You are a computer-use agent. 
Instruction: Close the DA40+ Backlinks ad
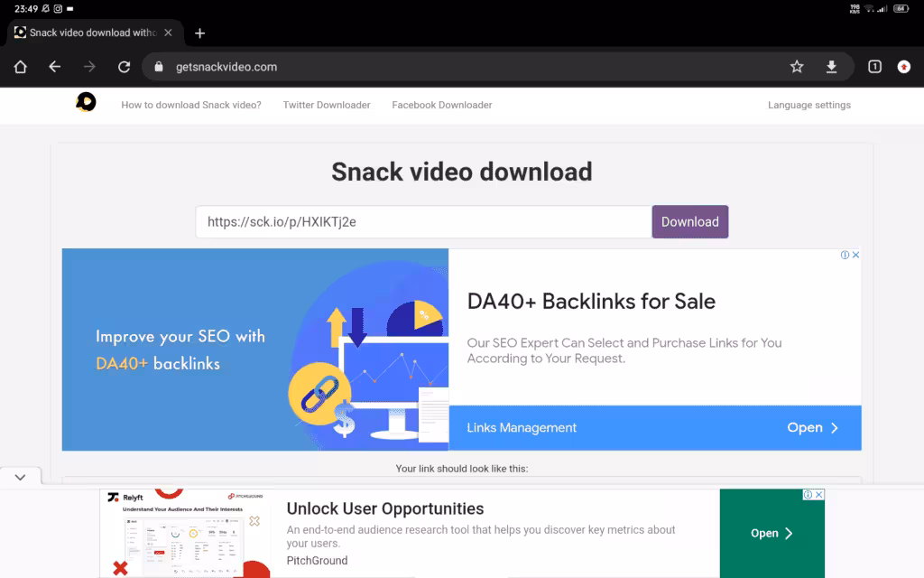[855, 255]
